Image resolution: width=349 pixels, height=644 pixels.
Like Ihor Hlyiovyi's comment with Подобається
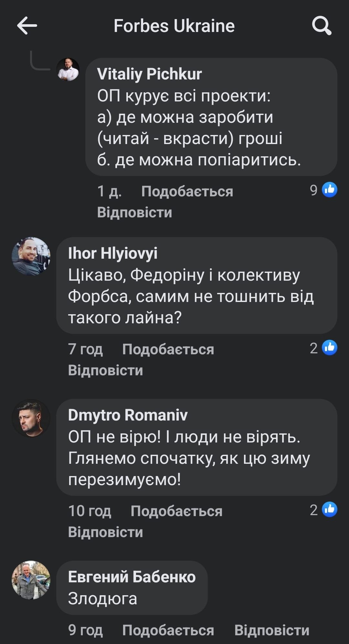(x=168, y=349)
